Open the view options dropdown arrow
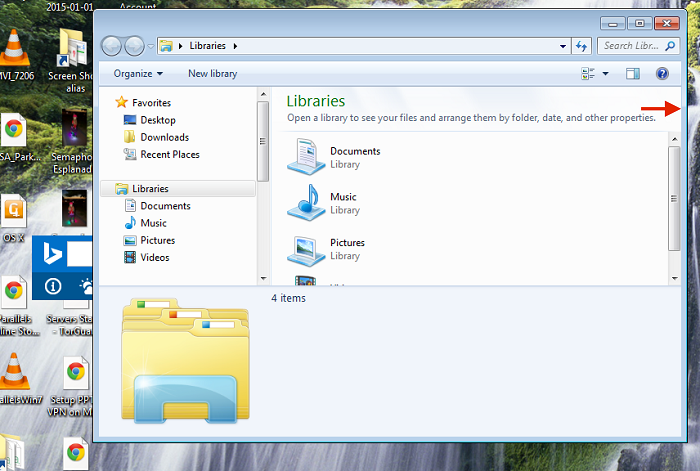The height and width of the screenshot is (471, 700). click(x=605, y=74)
